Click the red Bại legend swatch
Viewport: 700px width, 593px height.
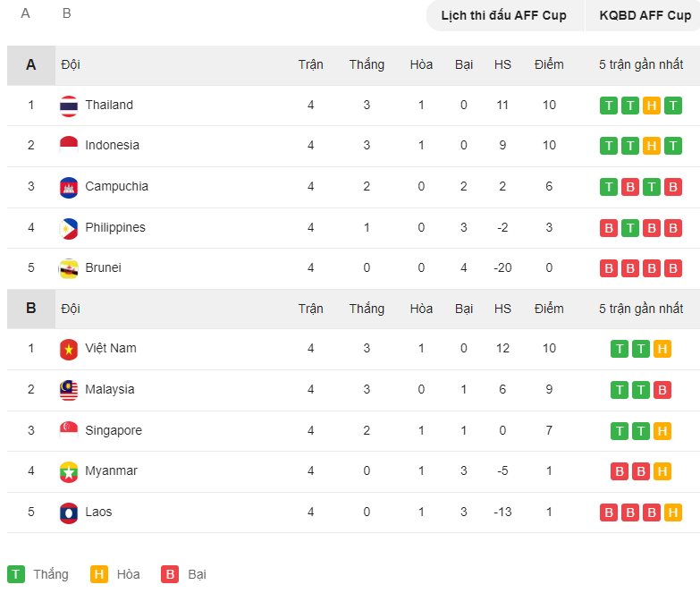coord(170,574)
